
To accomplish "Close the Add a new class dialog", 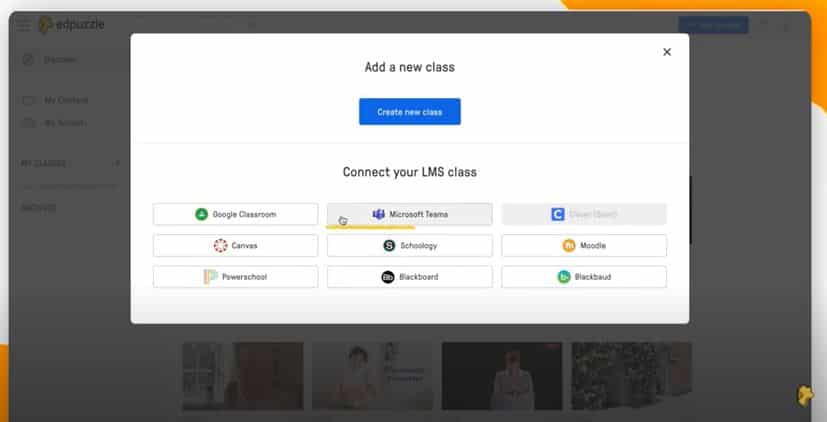I will [x=667, y=52].
